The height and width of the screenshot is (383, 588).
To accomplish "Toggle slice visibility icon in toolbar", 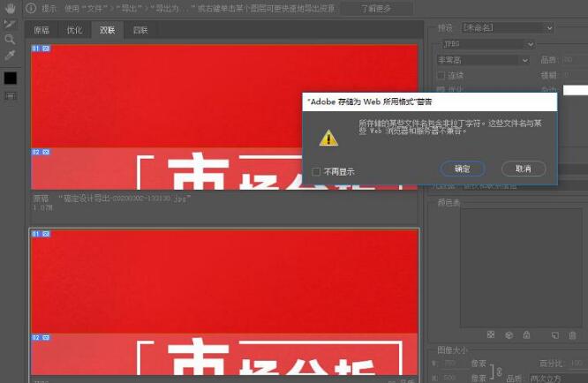I will 10,95.
